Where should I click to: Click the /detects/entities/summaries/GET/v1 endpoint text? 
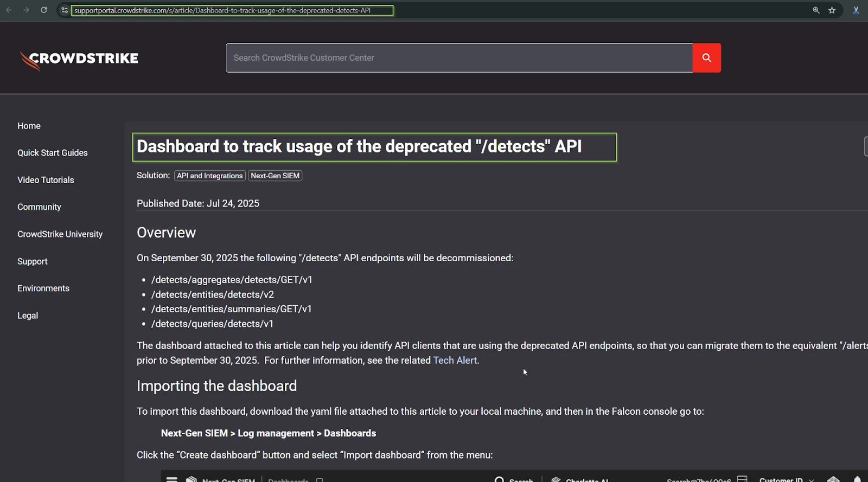232,309
